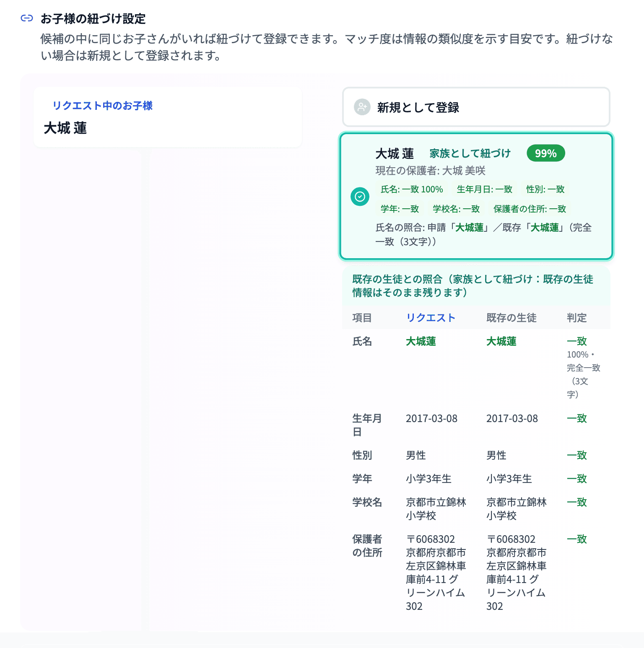Screen dimensions: 644x648
Task: Click the add-person icon in 新規として登録
Action: 362,107
